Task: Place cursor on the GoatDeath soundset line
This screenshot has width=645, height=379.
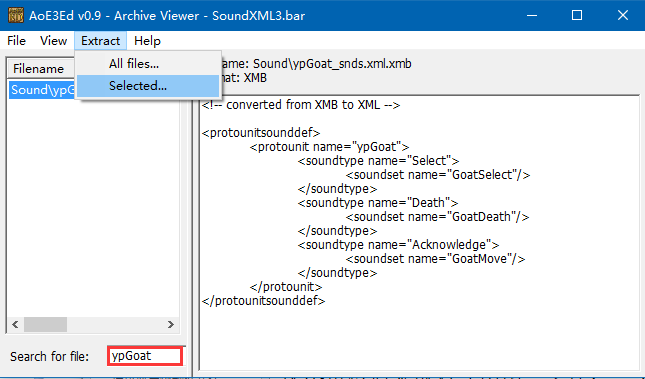Action: click(x=437, y=217)
